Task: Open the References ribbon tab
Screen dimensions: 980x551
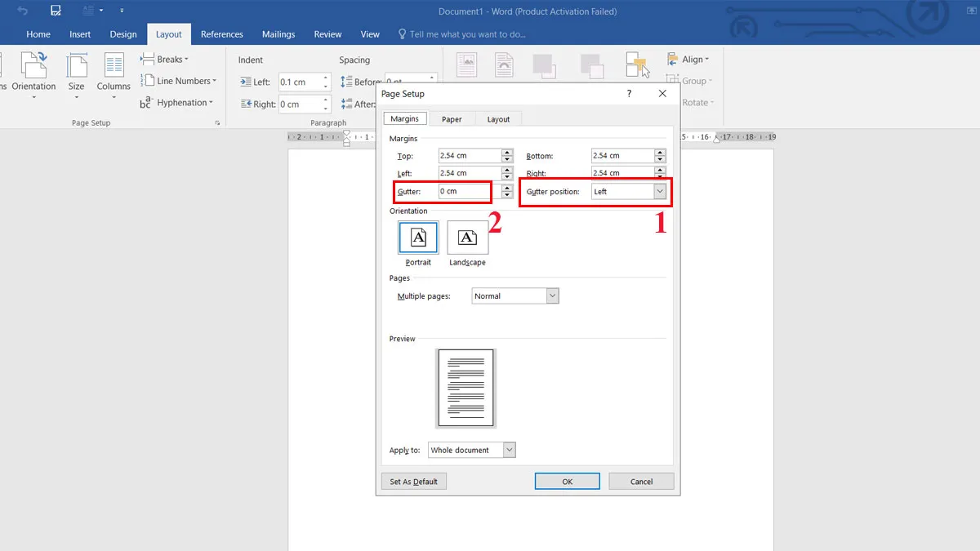Action: pos(222,34)
